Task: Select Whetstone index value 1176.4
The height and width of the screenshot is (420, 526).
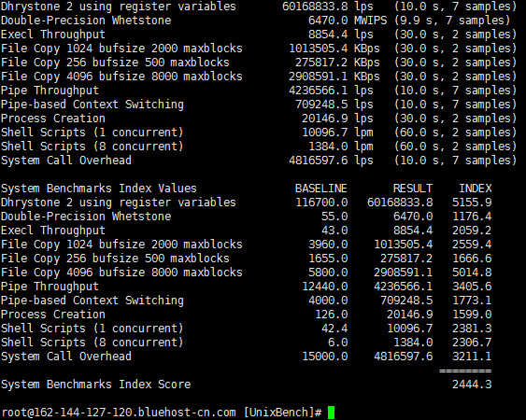Action: [472, 217]
